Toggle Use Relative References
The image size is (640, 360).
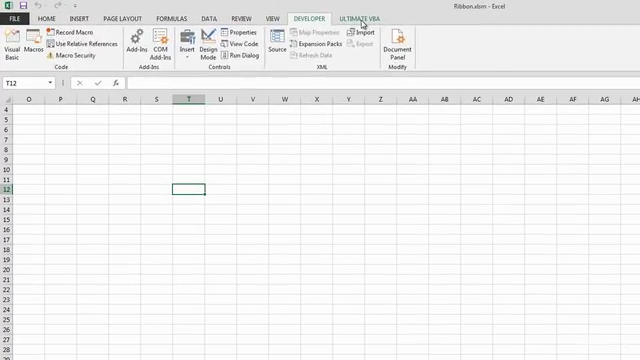click(82, 44)
